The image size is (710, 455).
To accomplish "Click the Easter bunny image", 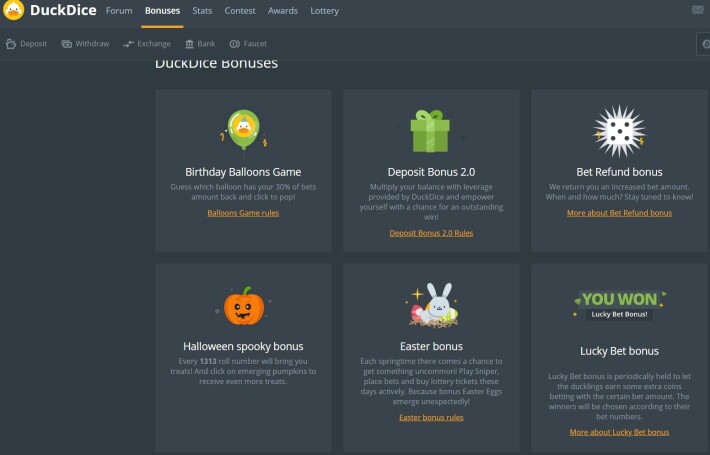I will point(432,306).
